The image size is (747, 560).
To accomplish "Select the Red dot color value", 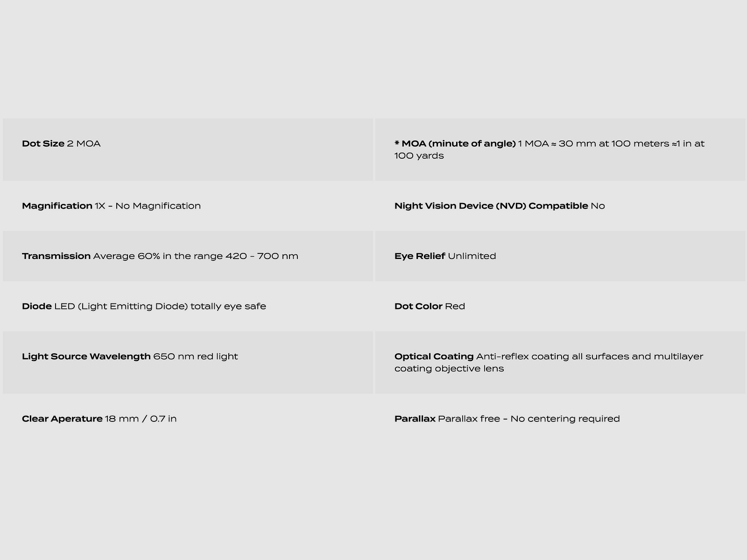I will click(455, 307).
